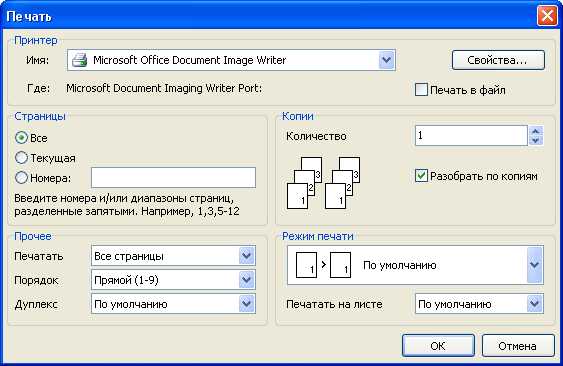
Task: Open the Режим печати mode dropdown arrow
Action: [x=535, y=265]
